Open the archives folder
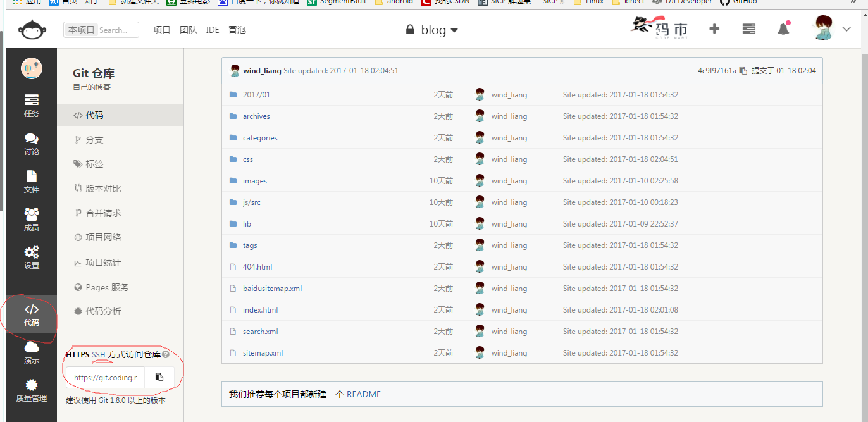 pos(256,116)
